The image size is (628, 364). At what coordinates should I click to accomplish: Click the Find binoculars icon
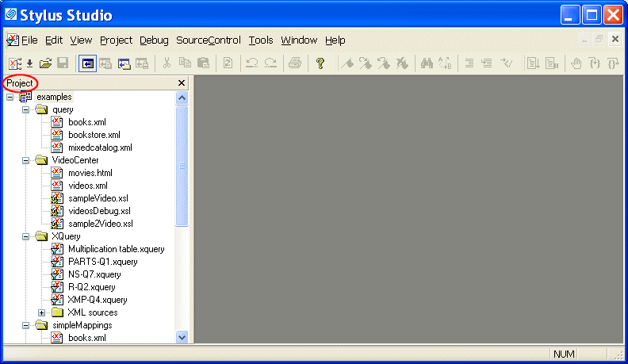426,63
